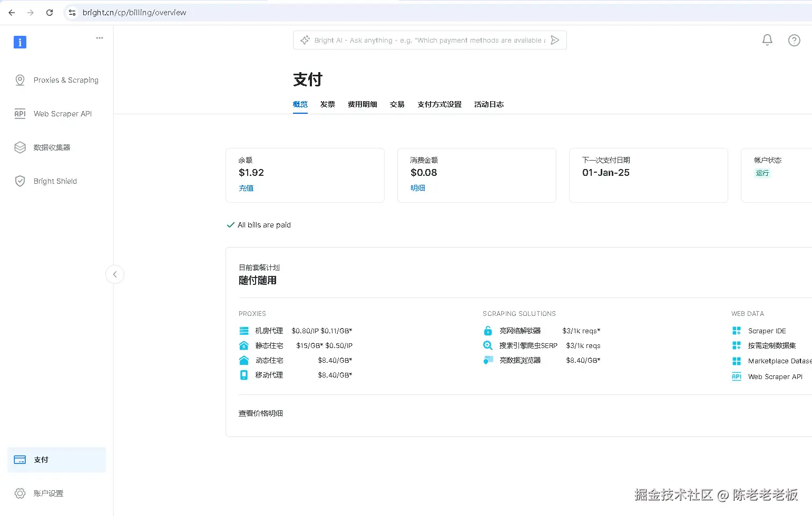Open the three-dot sidebar menu
The width and height of the screenshot is (812, 516).
coord(100,38)
